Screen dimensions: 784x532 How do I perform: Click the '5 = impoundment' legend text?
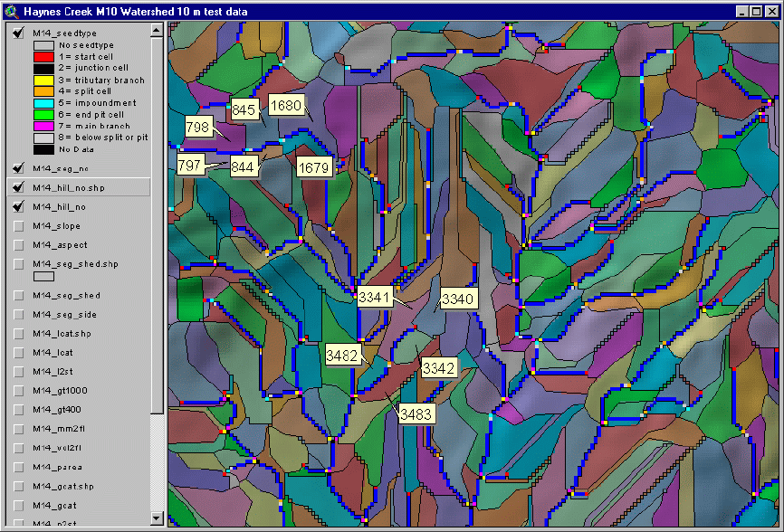97,103
